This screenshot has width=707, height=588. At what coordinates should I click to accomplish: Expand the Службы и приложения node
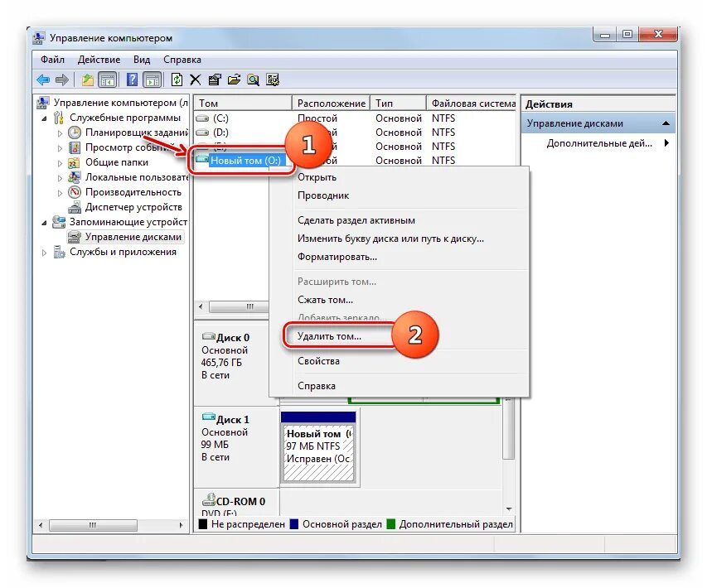44,253
